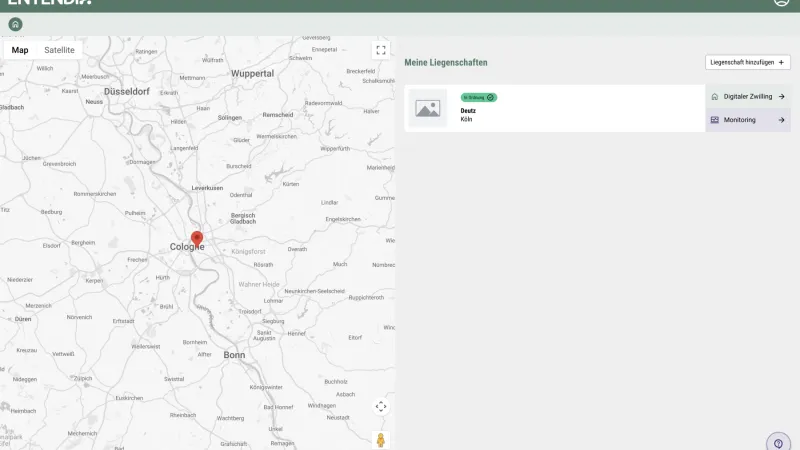The image size is (800, 450).
Task: Click Bonn label on the map
Action: [234, 355]
